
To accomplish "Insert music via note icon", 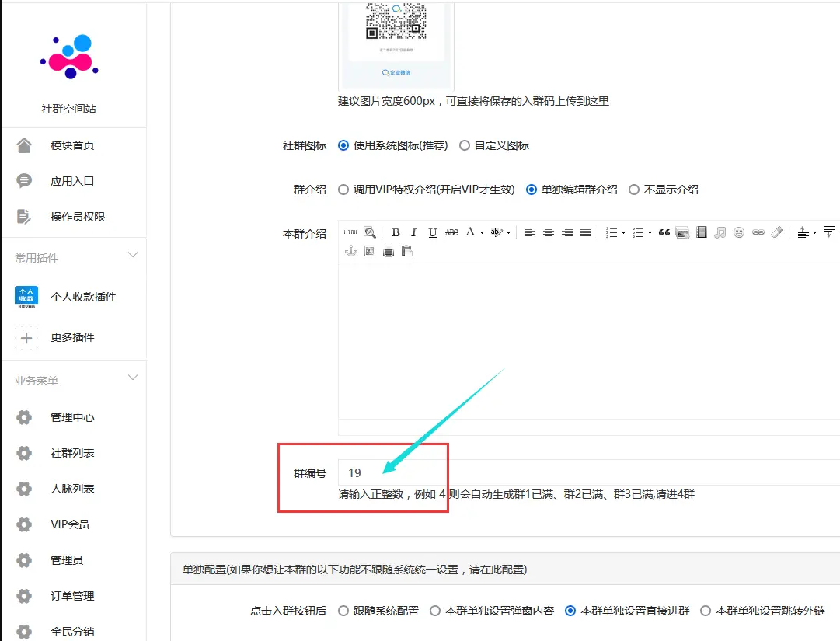I will [x=720, y=232].
